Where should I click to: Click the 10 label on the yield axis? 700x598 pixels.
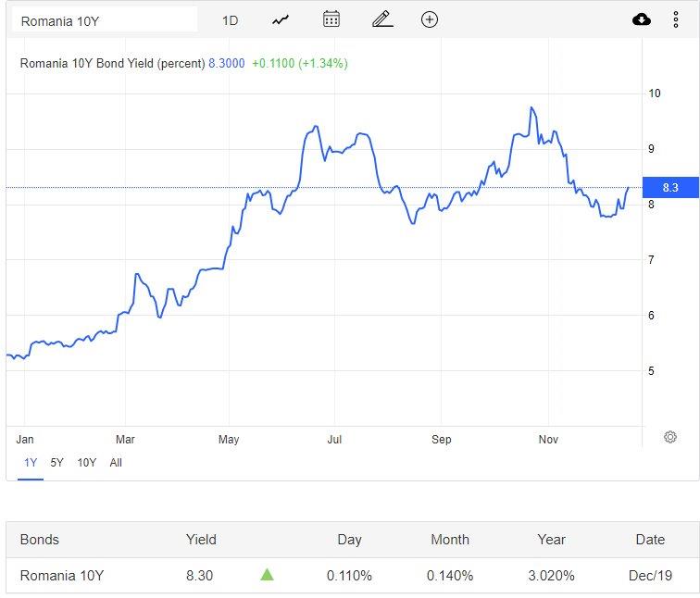tap(654, 93)
